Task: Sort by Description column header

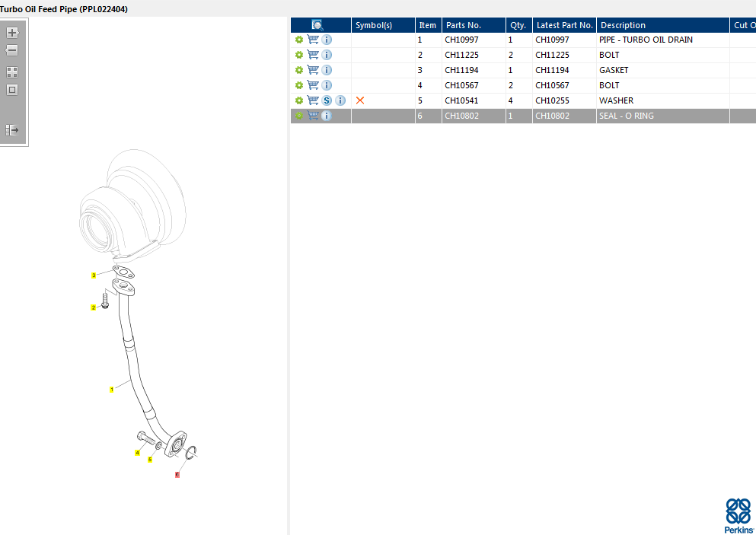Action: click(663, 25)
